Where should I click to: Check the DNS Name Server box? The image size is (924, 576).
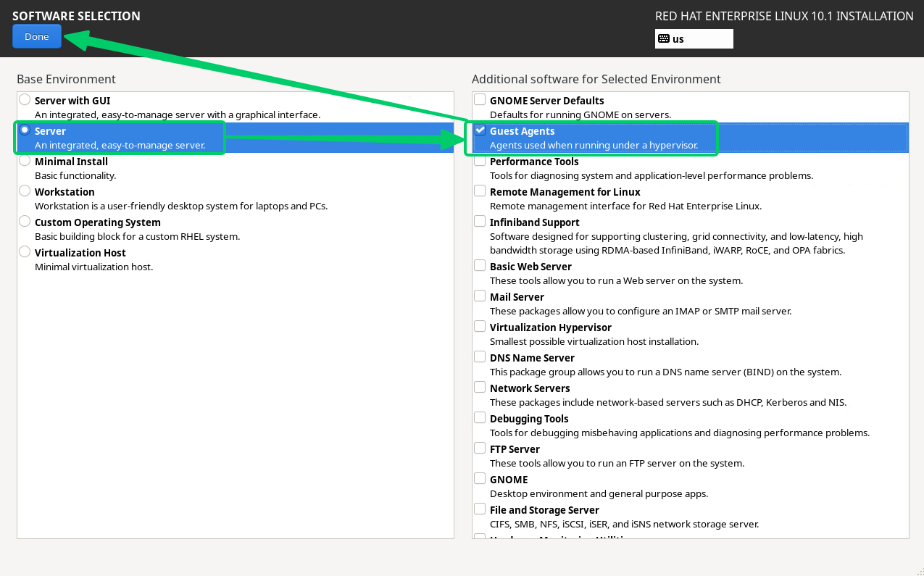point(480,356)
